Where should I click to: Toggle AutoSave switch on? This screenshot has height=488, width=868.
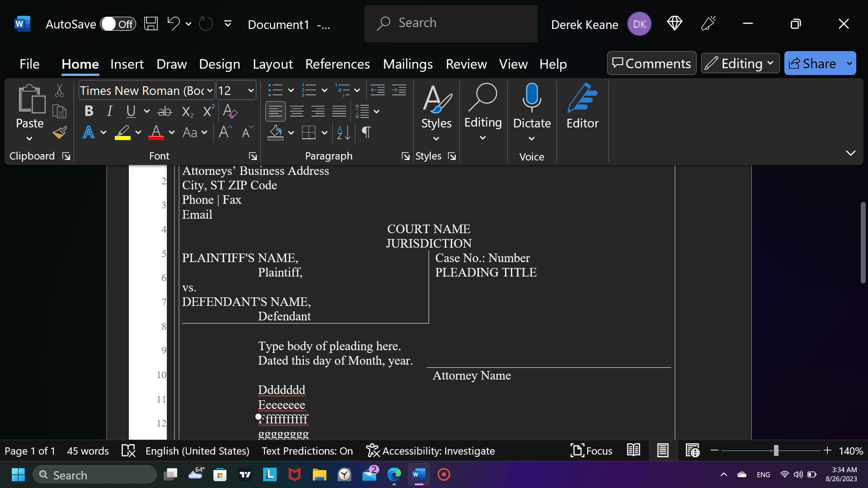118,24
